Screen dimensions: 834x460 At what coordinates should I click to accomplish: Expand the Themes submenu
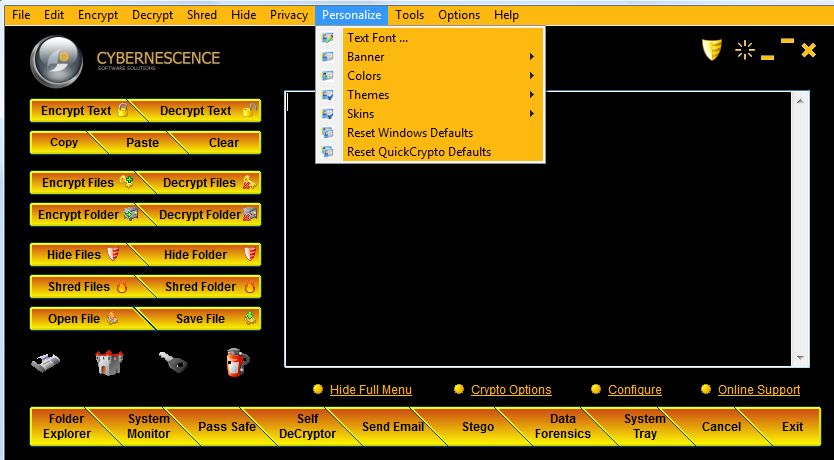[x=430, y=95]
